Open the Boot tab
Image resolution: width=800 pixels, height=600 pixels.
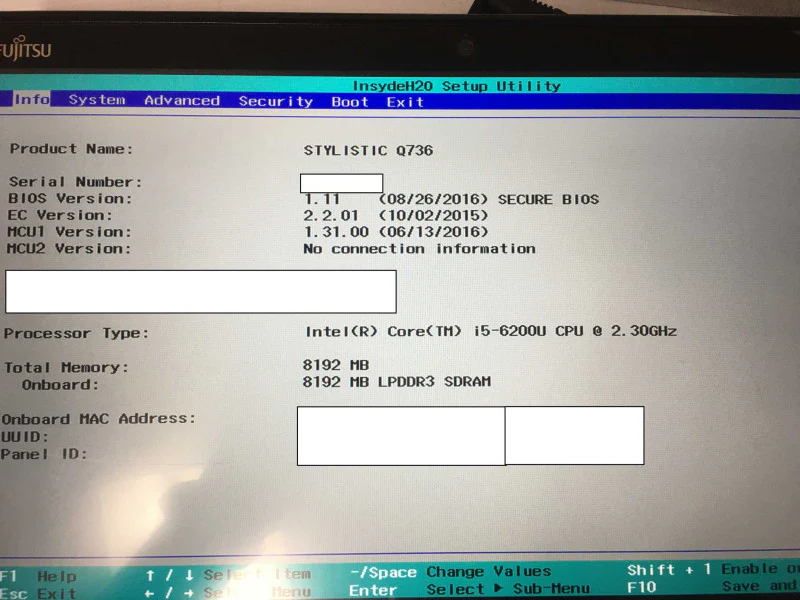coord(349,102)
